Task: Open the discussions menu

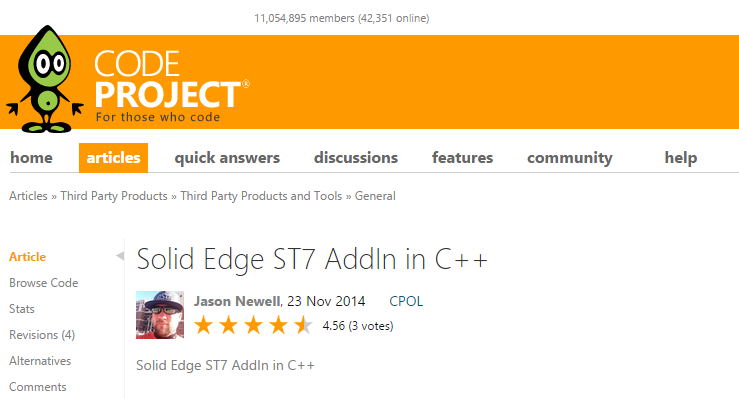Action: pyautogui.click(x=356, y=158)
